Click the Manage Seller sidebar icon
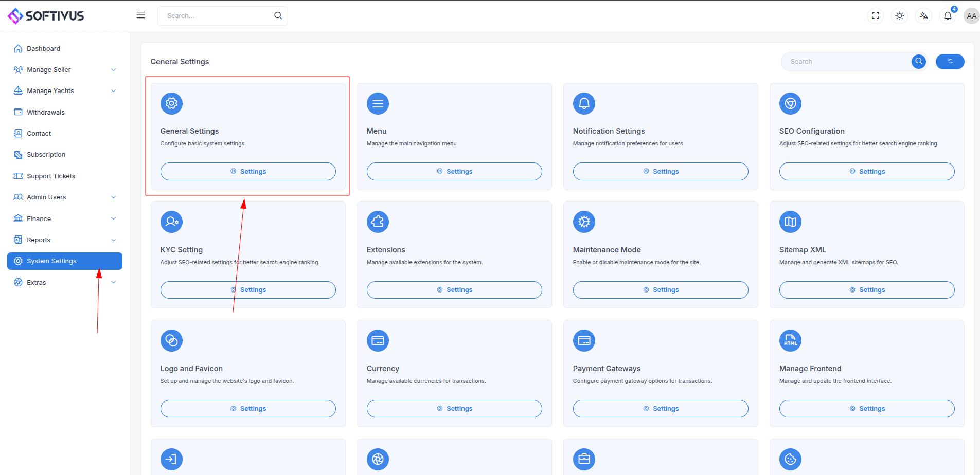980x475 pixels. (18, 70)
